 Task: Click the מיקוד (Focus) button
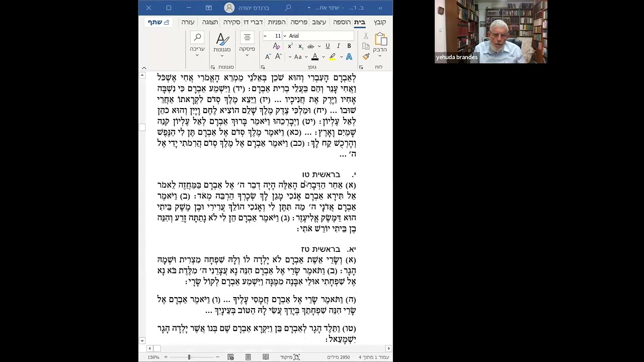point(290,357)
